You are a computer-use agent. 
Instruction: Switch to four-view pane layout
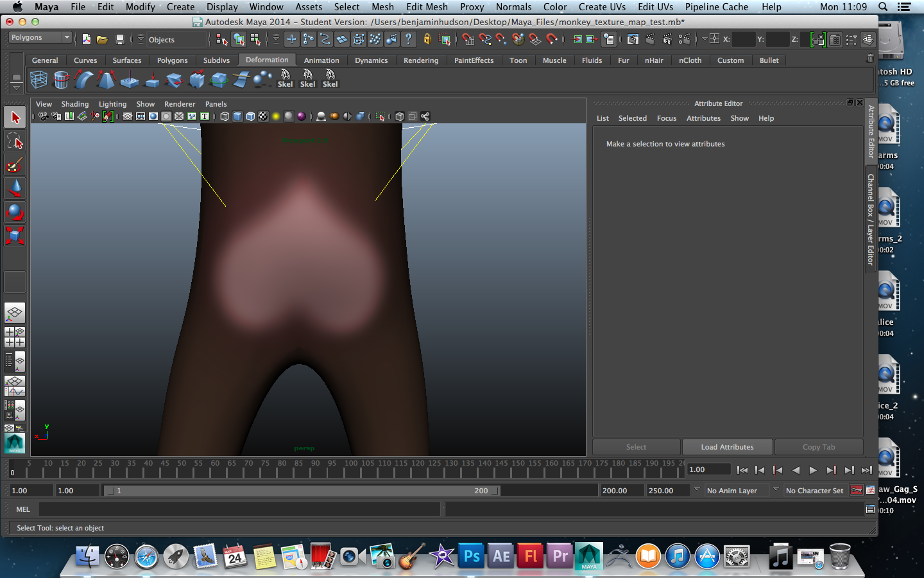click(x=15, y=337)
